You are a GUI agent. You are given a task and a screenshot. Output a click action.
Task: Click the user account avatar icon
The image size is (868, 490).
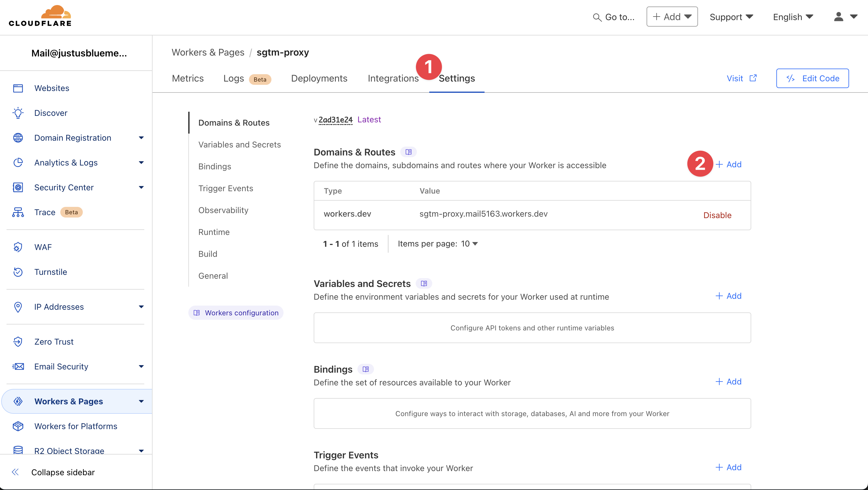(838, 17)
